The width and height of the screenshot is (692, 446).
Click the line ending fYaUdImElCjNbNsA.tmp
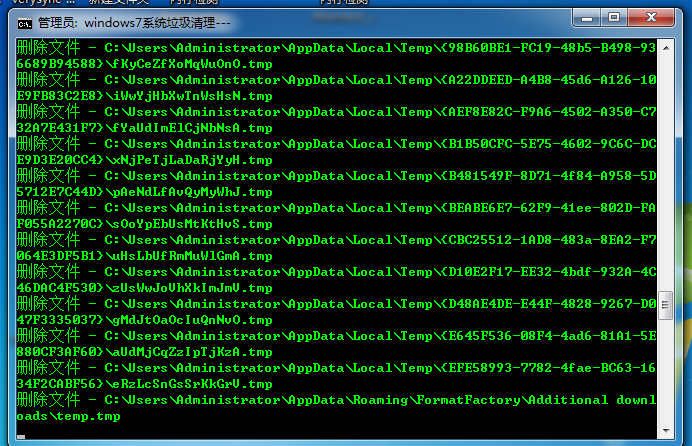pyautogui.click(x=145, y=128)
